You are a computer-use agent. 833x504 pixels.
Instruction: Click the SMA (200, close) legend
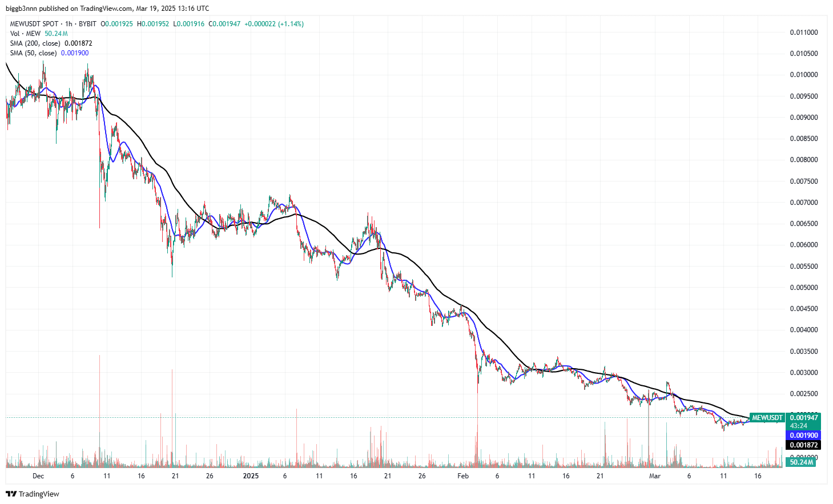[35, 43]
